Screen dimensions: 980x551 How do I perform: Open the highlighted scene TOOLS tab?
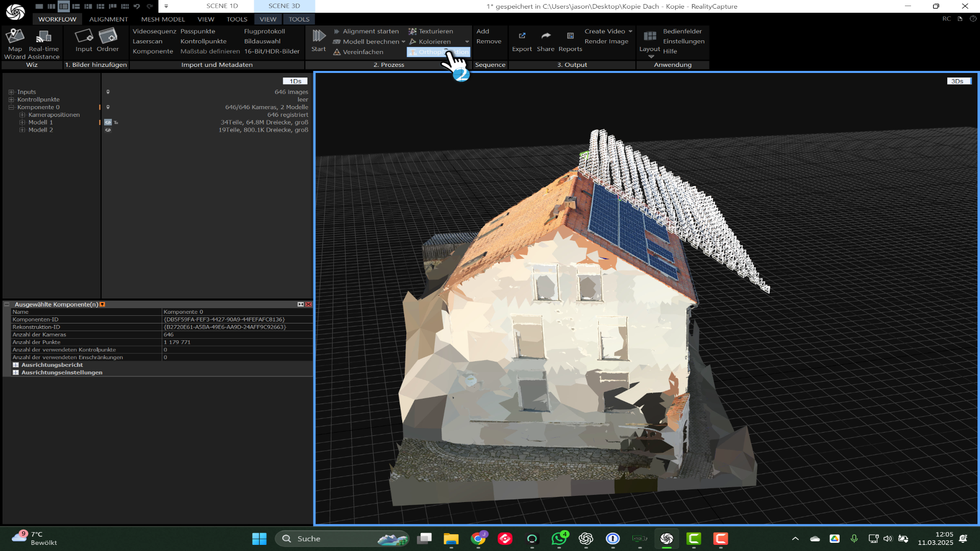[299, 19]
